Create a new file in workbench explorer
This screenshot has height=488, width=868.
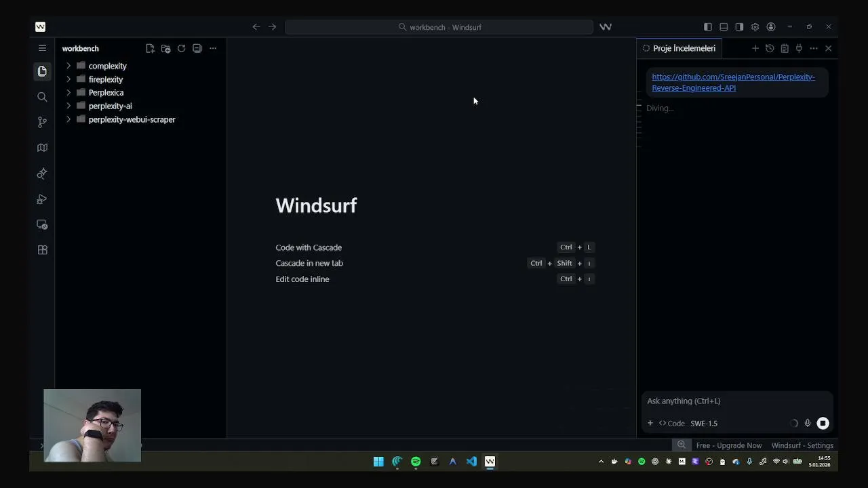point(150,48)
